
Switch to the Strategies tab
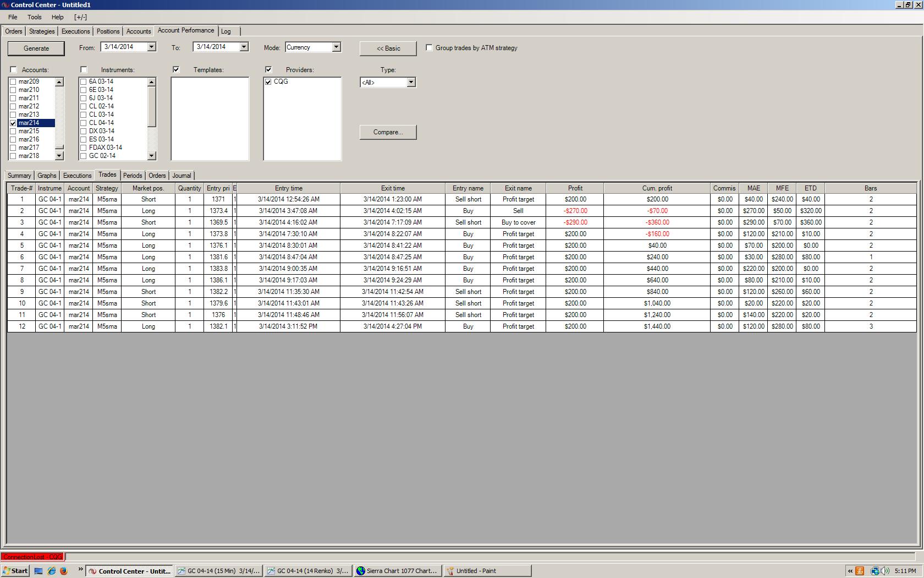[x=42, y=31]
